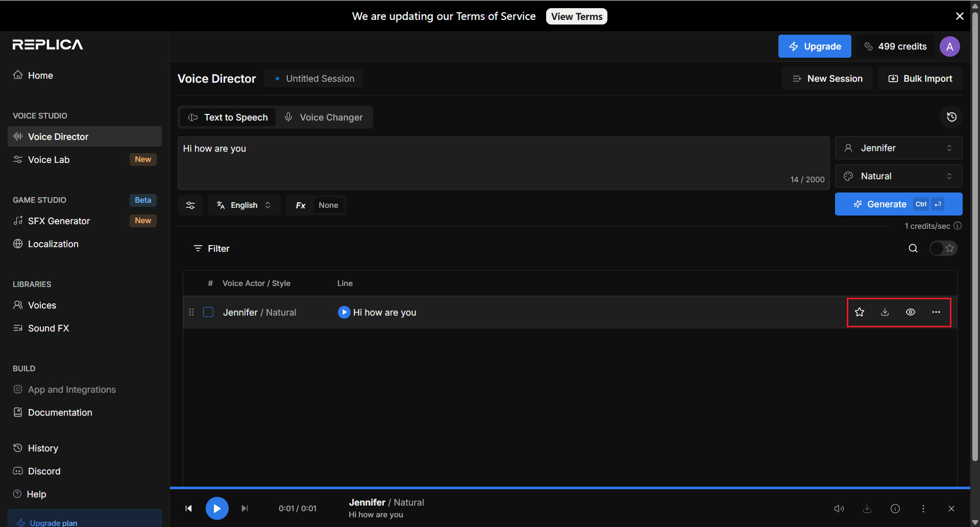Click the credits info icon
This screenshot has height=527, width=980.
coord(958,226)
